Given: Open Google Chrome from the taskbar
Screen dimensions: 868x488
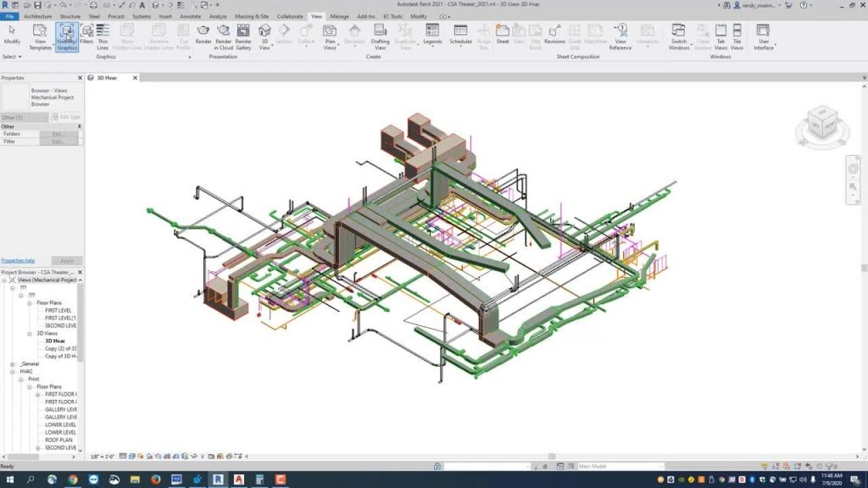Looking at the screenshot, I should 73,480.
